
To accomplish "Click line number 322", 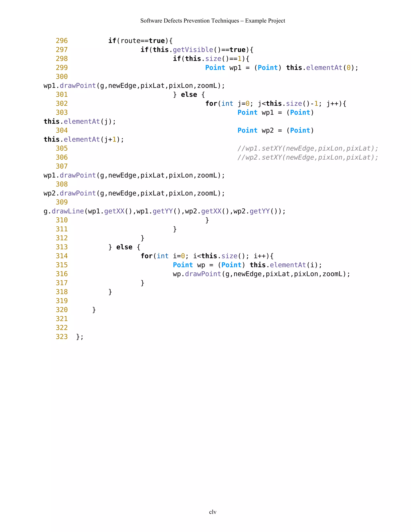I will (62, 328).
